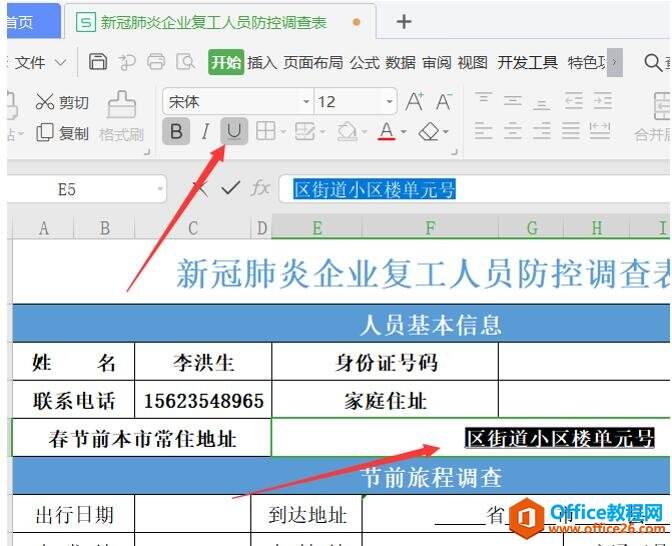Switch to 页面布局 ribbon tab
672x546 pixels.
313,63
